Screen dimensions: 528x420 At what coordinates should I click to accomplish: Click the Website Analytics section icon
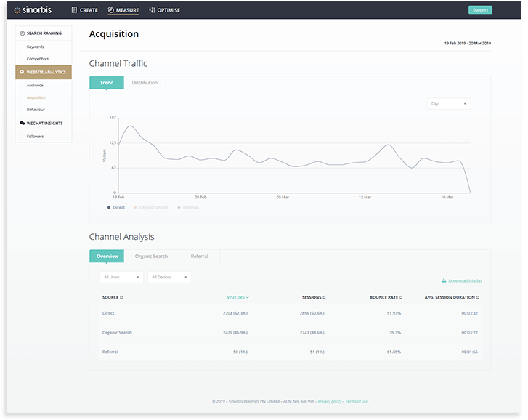(x=22, y=72)
